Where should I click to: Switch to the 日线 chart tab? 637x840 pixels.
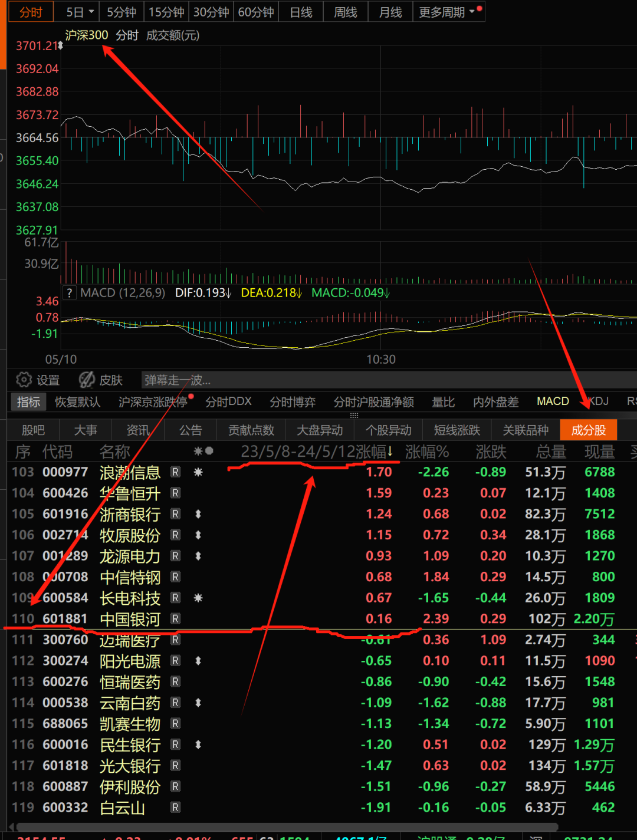point(301,12)
